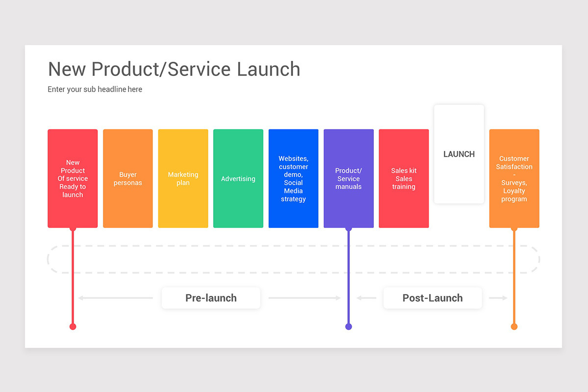Viewport: 588px width, 392px height.
Task: Select the 'Sales kit Sales training' card
Action: point(404,178)
